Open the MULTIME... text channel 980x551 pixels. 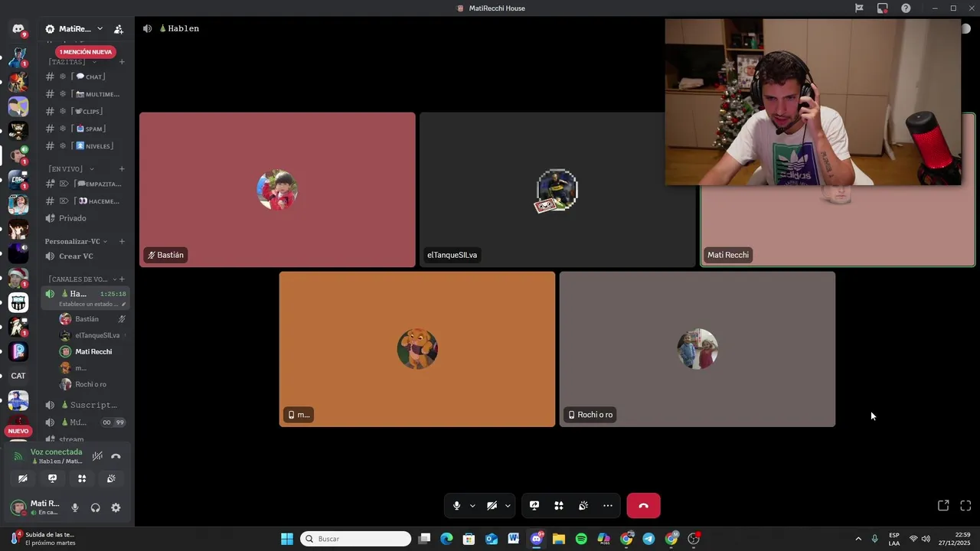coord(85,94)
